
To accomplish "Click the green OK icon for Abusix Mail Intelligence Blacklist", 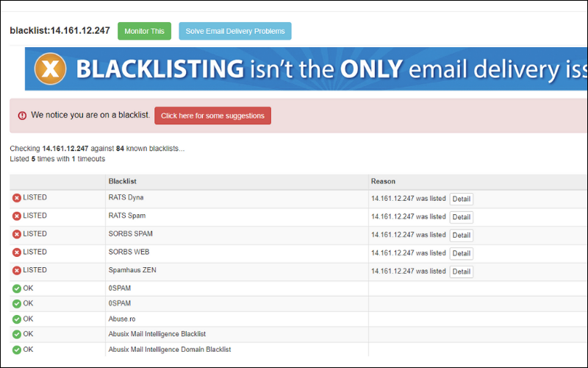I will click(16, 334).
